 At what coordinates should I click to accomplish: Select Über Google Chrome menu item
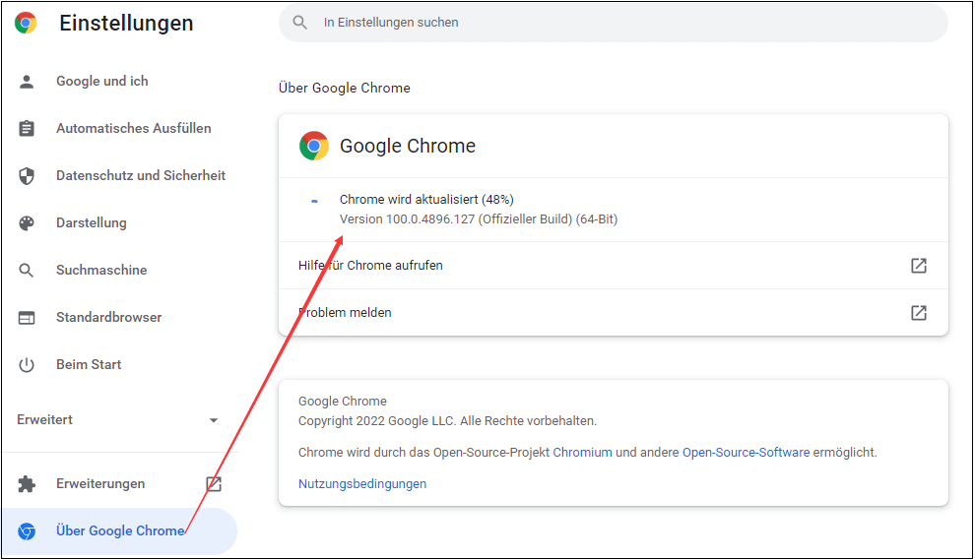119,530
